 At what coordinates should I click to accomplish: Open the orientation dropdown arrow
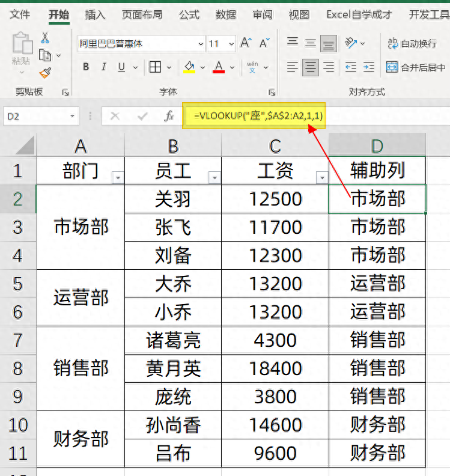pyautogui.click(x=362, y=43)
